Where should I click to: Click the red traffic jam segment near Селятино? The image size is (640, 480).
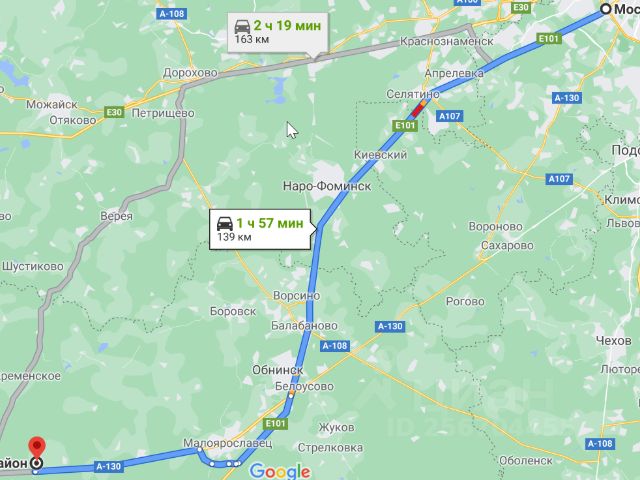(x=418, y=109)
